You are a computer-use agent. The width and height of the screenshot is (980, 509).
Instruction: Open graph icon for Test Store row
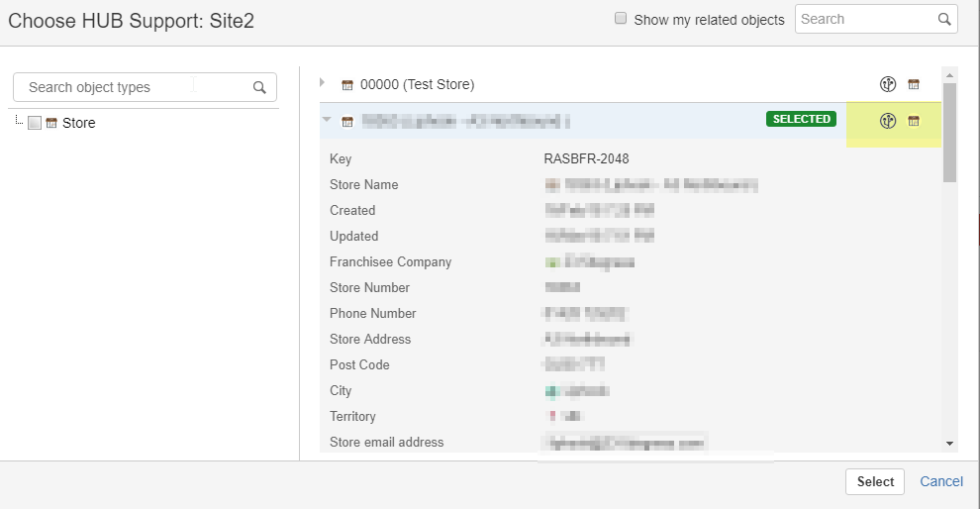tap(888, 84)
